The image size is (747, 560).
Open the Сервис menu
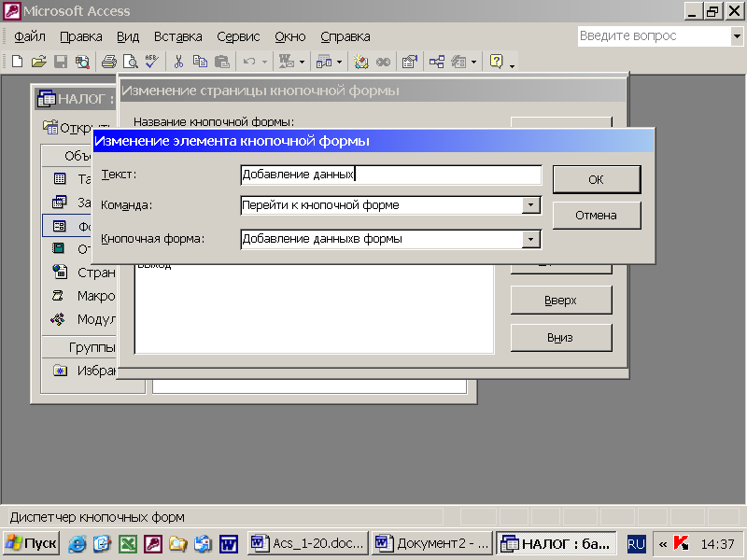coord(238,36)
